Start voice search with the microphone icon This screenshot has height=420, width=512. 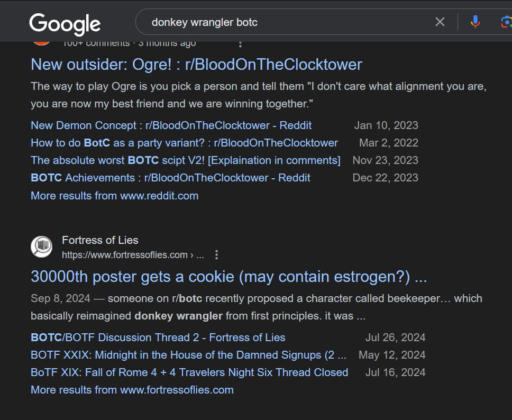476,22
